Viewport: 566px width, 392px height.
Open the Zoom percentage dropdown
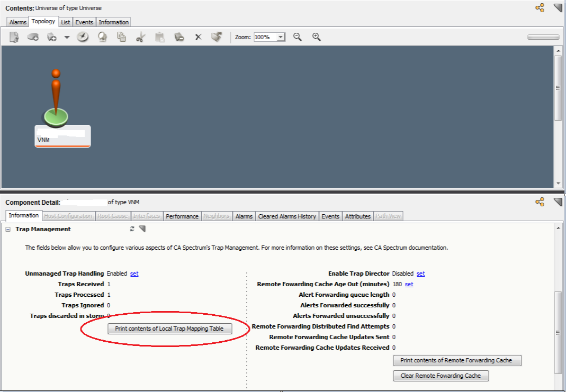pos(281,38)
